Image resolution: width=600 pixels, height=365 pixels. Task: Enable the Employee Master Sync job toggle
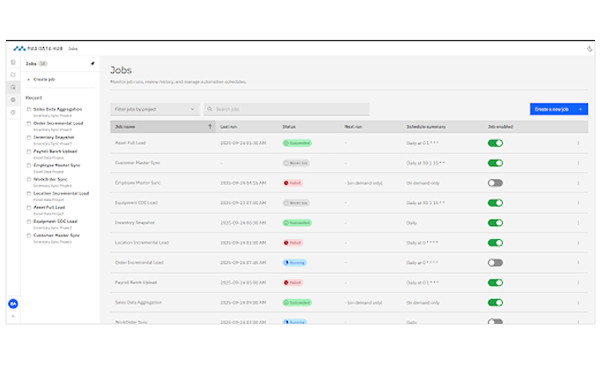tap(495, 183)
